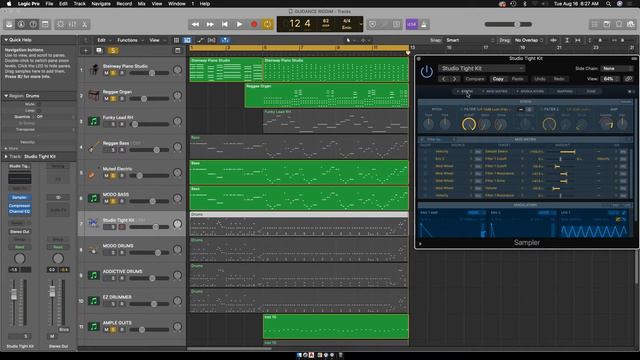
Task: Mute the AMPLE GUITS track
Action: tap(107, 330)
